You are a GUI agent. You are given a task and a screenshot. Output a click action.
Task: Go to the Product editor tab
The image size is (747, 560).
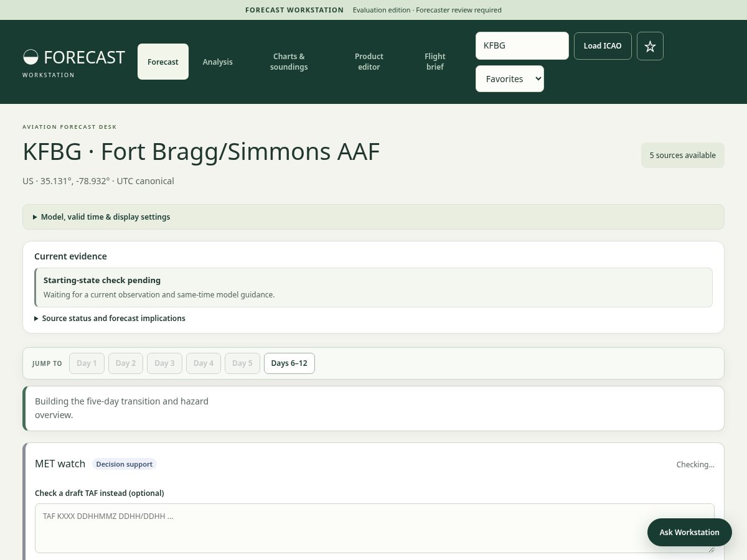point(369,62)
